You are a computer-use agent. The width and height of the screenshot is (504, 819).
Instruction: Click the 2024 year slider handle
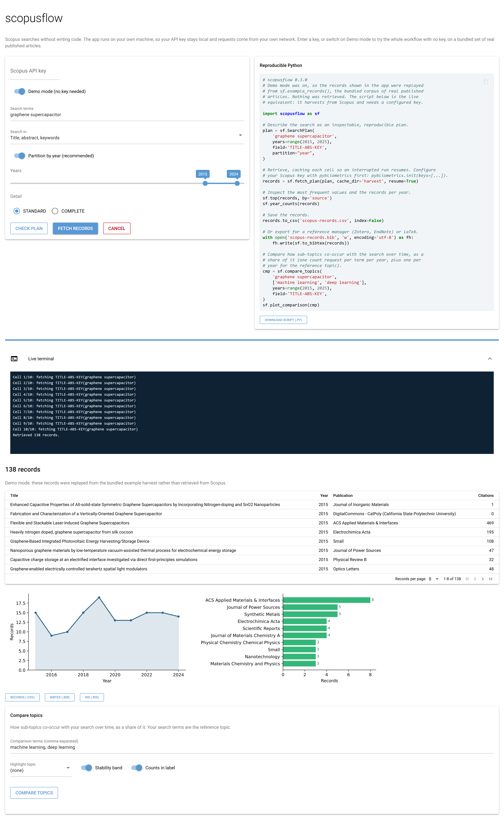[x=237, y=183]
